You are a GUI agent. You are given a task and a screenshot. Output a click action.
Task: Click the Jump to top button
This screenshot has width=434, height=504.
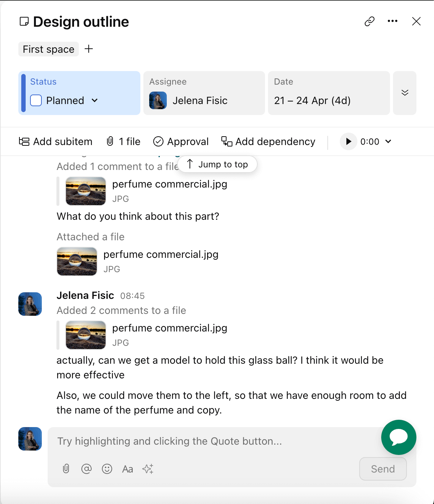217,164
